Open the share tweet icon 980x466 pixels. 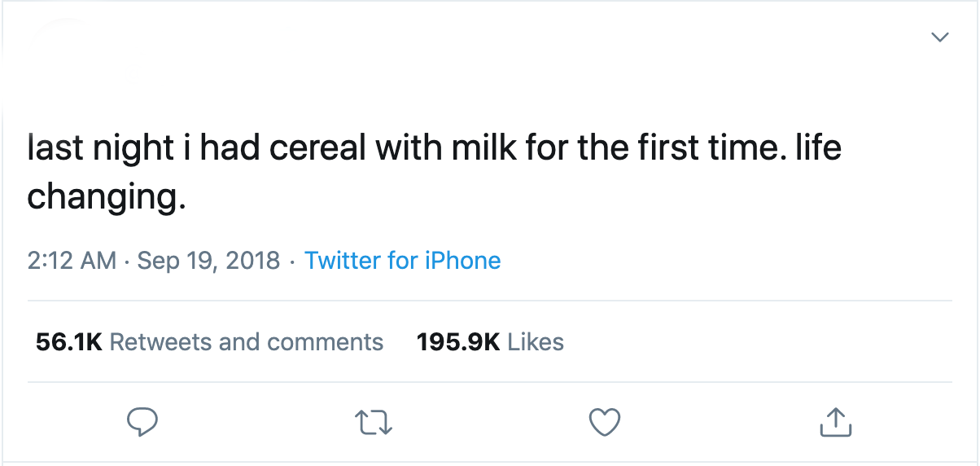coord(834,421)
